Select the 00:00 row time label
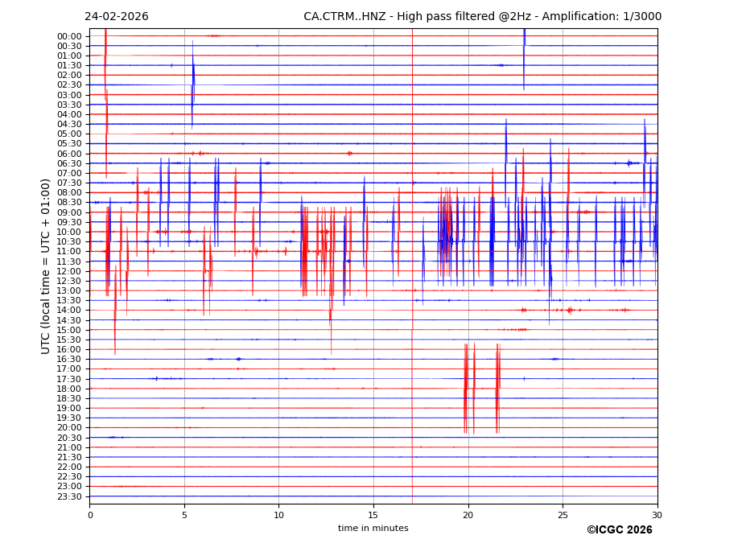Image resolution: width=746 pixels, height=560 pixels. click(69, 36)
